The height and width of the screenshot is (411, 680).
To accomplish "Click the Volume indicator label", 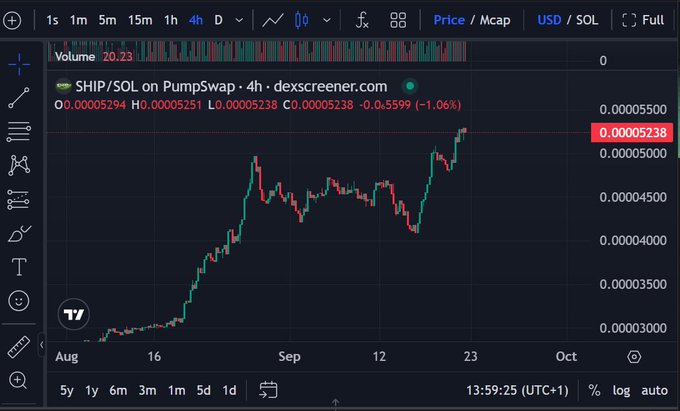I will coord(75,57).
